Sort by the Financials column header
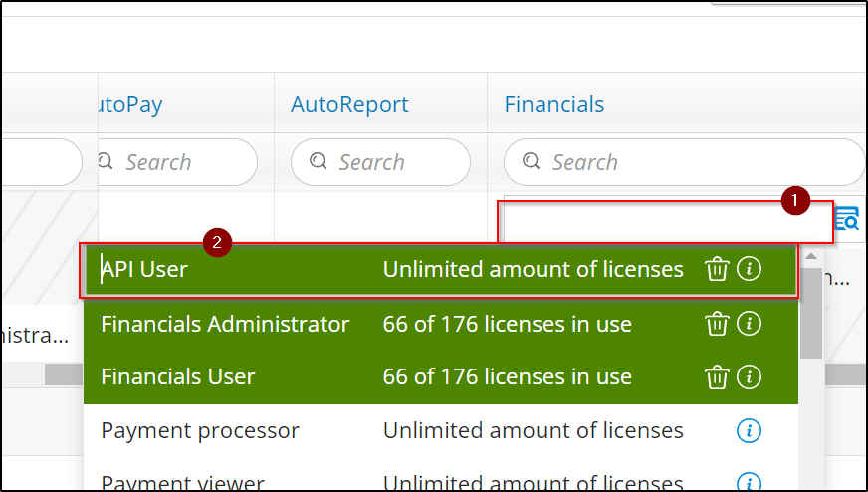868x492 pixels. (554, 104)
